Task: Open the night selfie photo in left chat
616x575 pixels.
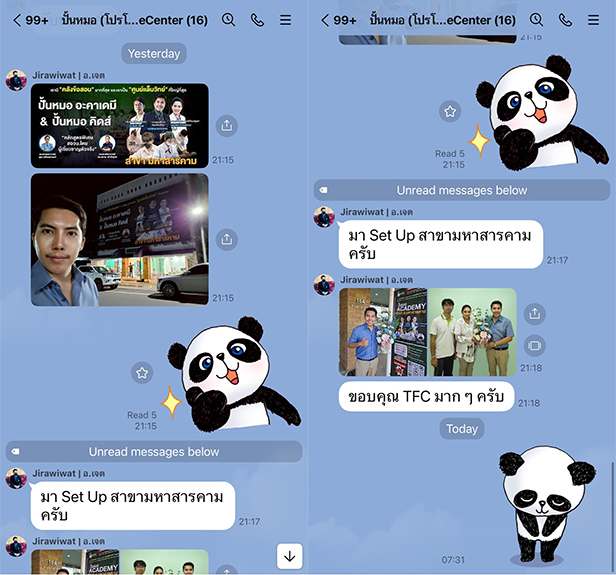Action: point(119,240)
